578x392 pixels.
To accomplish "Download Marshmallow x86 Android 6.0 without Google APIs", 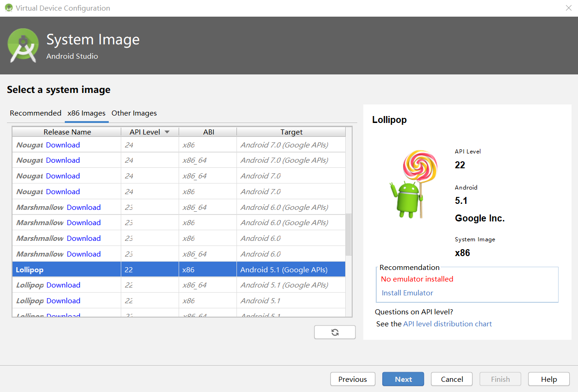I will pos(84,238).
